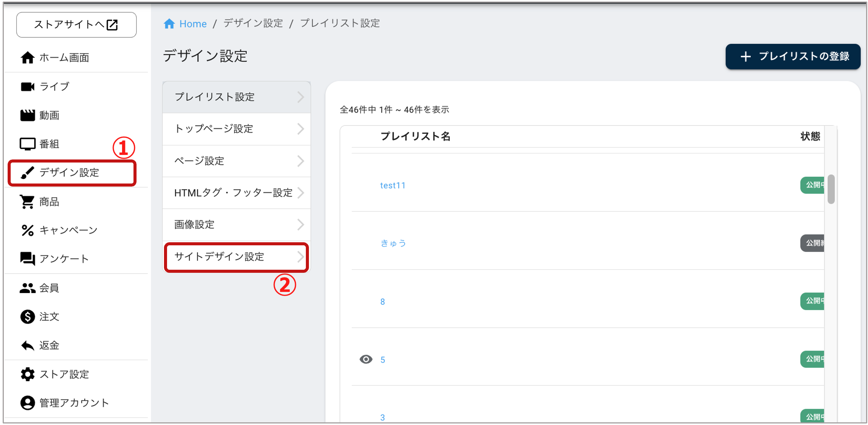Select the 注文 dollar icon

pyautogui.click(x=27, y=316)
